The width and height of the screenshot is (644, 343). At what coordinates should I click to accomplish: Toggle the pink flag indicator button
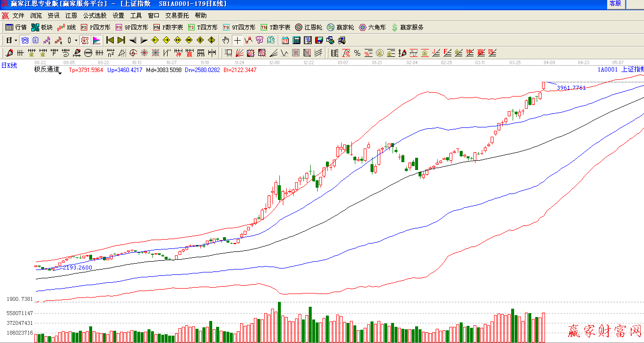click(x=97, y=40)
